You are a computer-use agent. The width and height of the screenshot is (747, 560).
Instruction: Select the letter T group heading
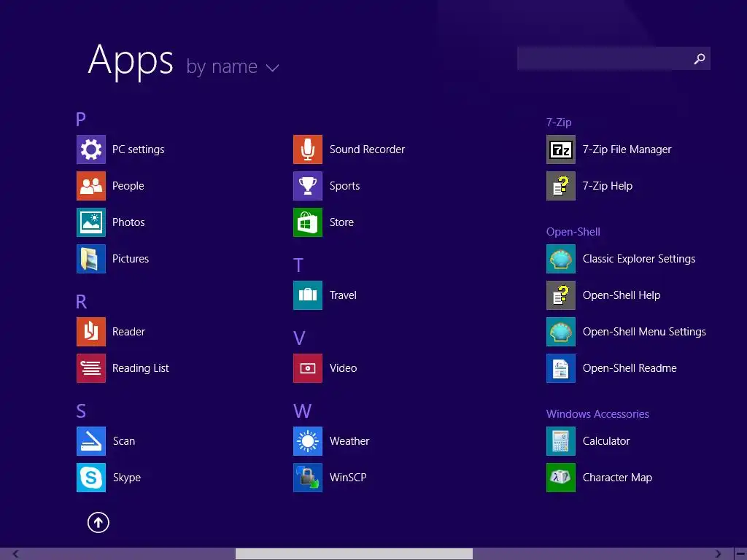[298, 265]
